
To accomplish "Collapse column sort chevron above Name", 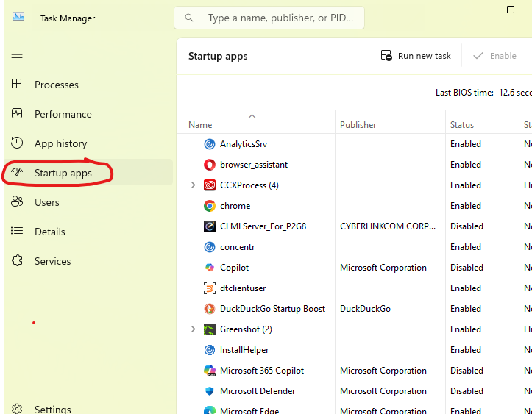I will [x=252, y=115].
